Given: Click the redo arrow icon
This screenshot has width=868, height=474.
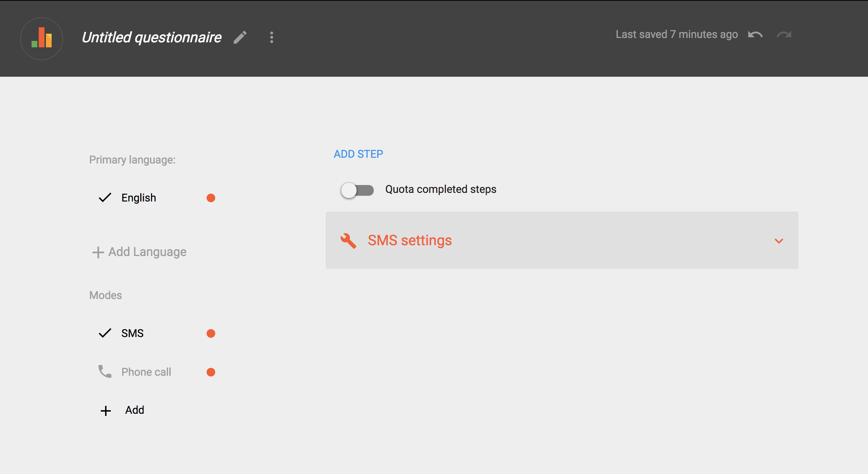Looking at the screenshot, I should point(784,35).
